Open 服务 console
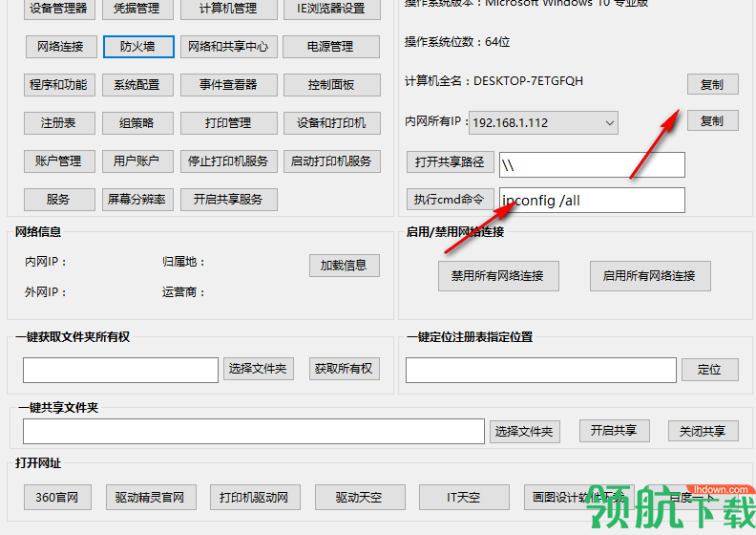756x535 pixels. (x=59, y=200)
